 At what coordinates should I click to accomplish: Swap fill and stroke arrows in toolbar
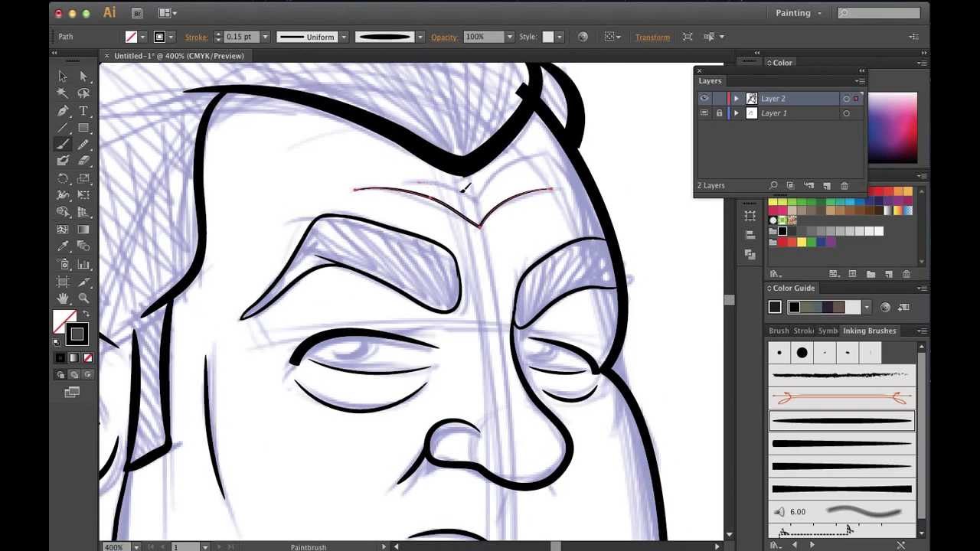(86, 314)
